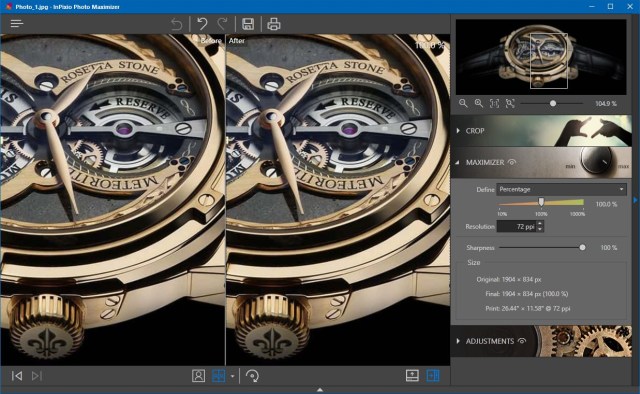Image resolution: width=640 pixels, height=394 pixels.
Task: Print the image using the printer icon
Action: pyautogui.click(x=274, y=24)
